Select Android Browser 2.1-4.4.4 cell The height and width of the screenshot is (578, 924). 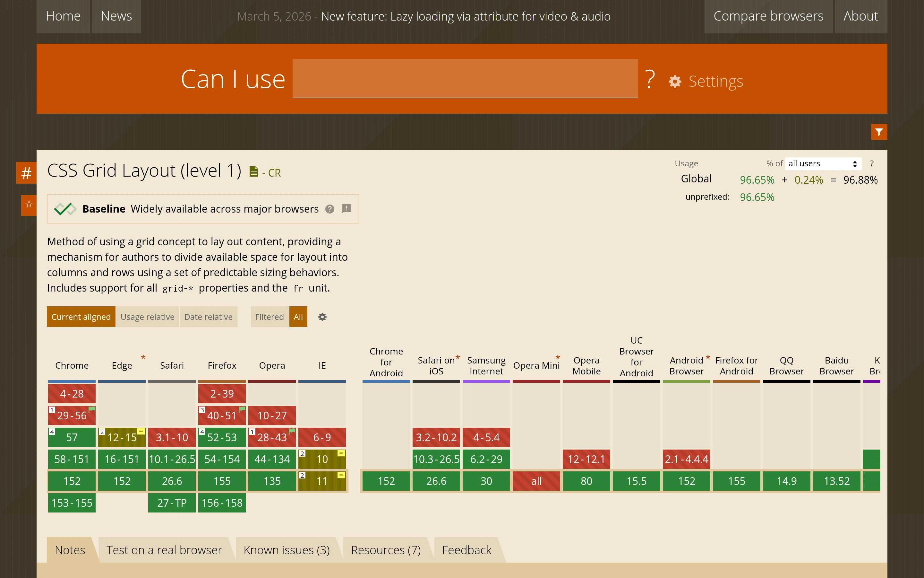[686, 459]
